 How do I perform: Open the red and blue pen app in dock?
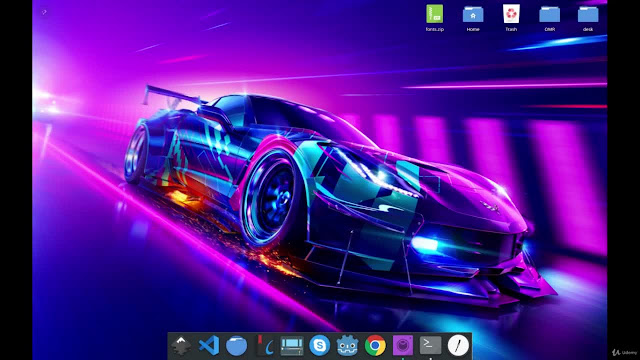pos(264,345)
